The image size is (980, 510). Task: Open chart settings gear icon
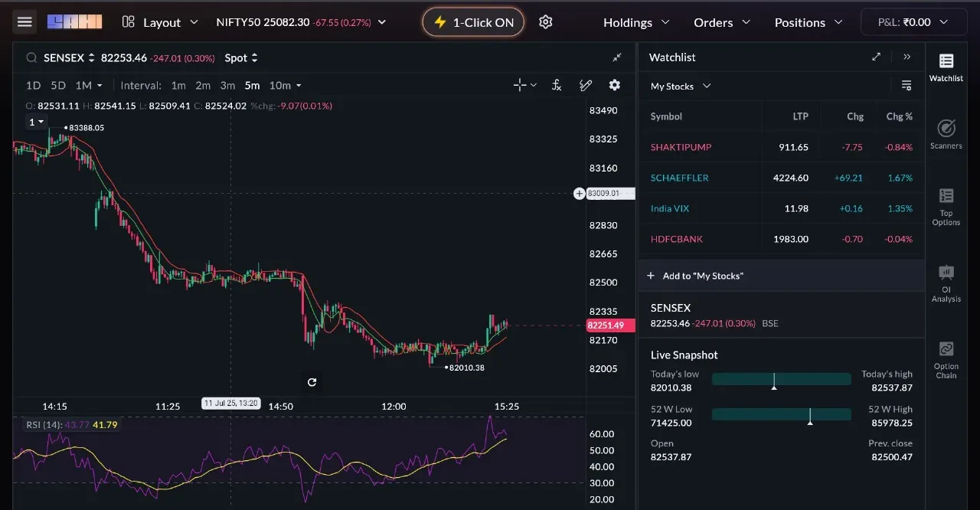[614, 85]
